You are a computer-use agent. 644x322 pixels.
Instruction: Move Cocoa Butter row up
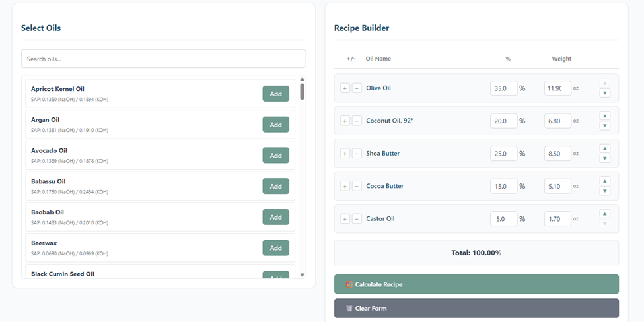click(x=604, y=181)
